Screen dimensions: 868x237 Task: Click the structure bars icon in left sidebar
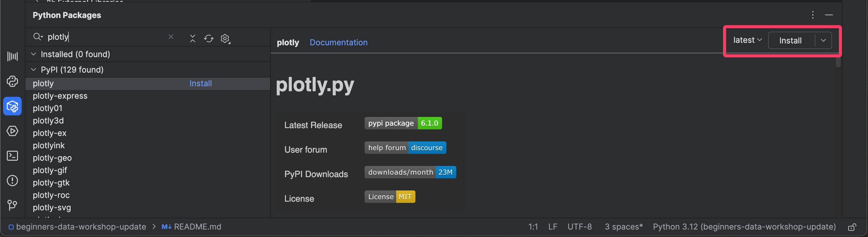(x=12, y=56)
